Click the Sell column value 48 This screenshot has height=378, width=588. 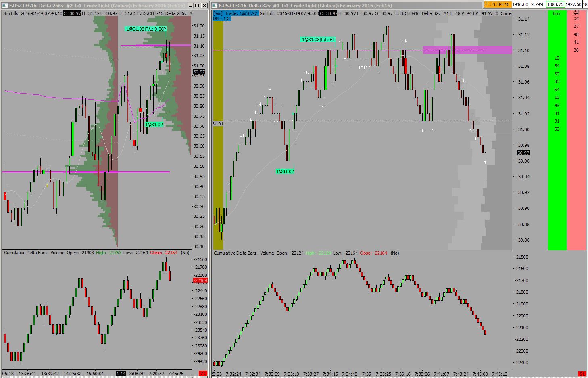(576, 34)
